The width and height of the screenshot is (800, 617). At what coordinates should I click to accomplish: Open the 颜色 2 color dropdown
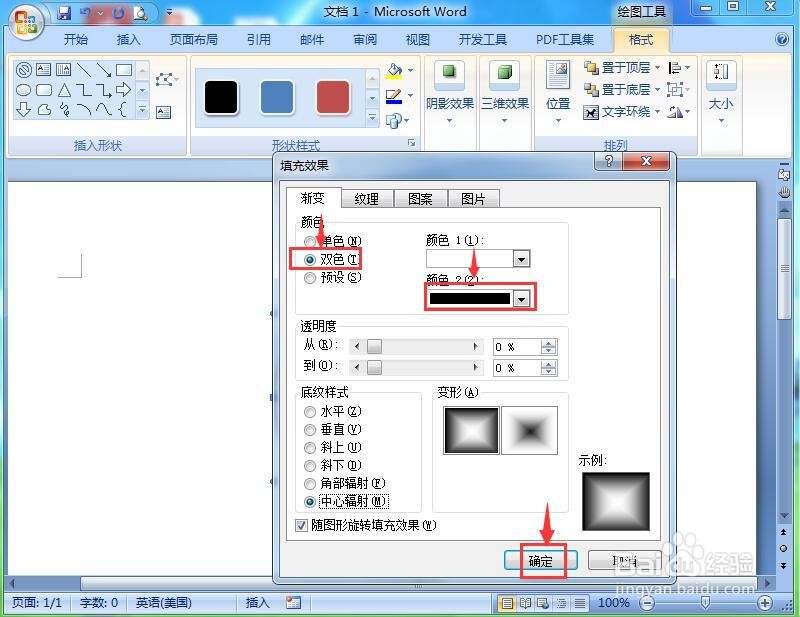(521, 299)
